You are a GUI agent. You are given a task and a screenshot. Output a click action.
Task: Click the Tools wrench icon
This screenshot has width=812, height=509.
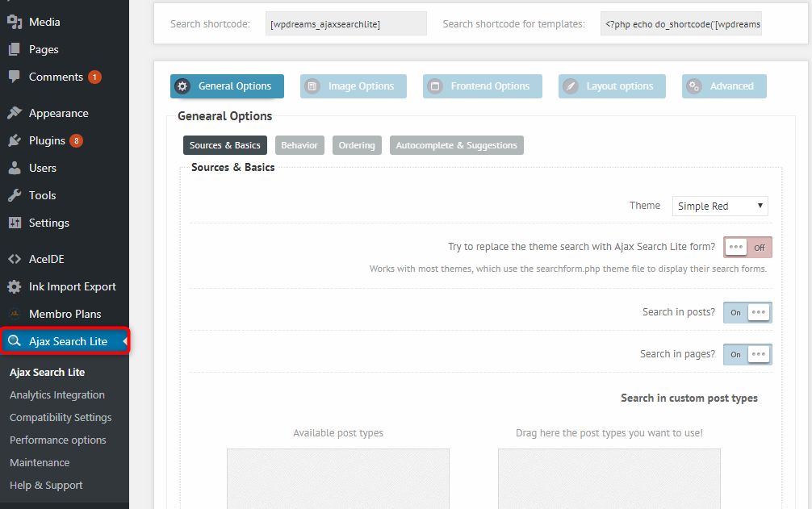click(15, 195)
